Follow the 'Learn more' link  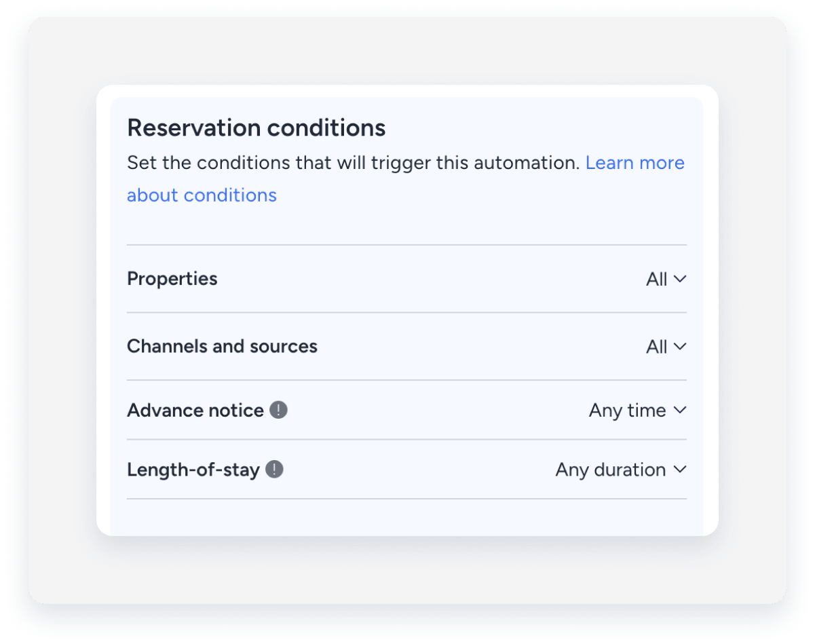pos(634,163)
